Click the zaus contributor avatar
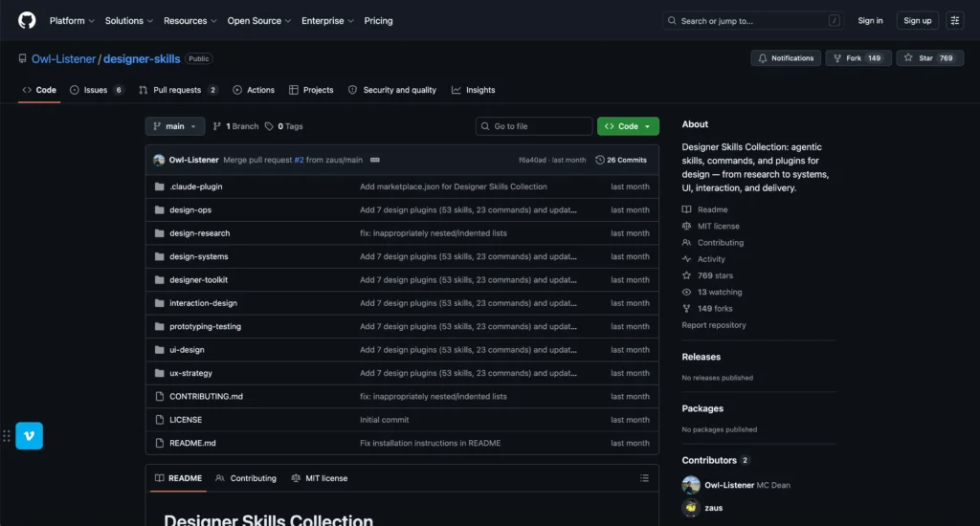980x526 pixels. tap(691, 509)
